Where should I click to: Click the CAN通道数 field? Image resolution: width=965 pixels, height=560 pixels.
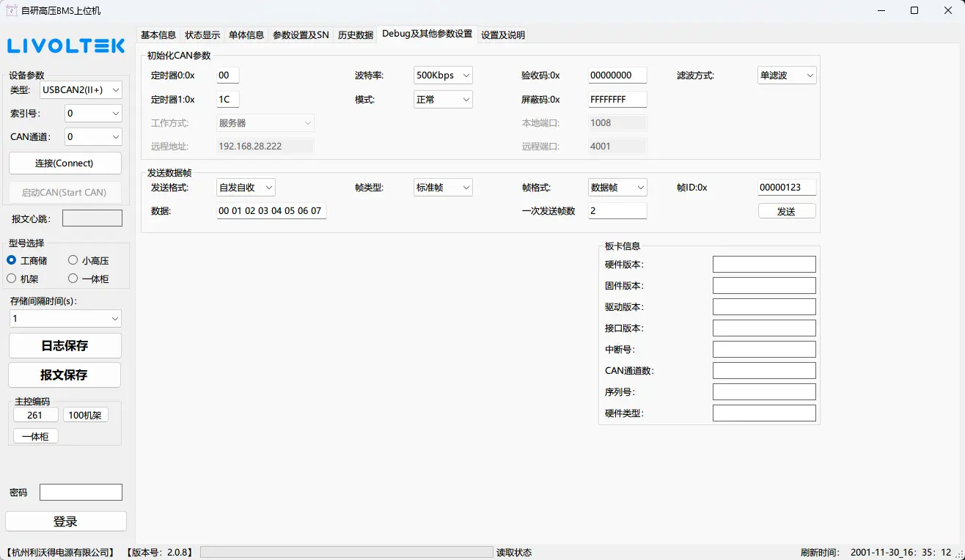pyautogui.click(x=764, y=371)
